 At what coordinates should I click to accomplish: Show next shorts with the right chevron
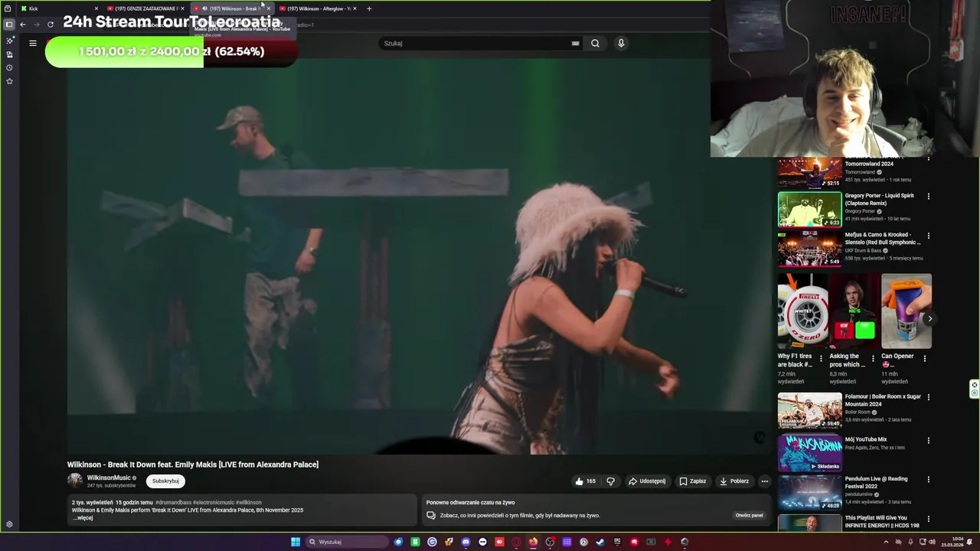[x=929, y=318]
